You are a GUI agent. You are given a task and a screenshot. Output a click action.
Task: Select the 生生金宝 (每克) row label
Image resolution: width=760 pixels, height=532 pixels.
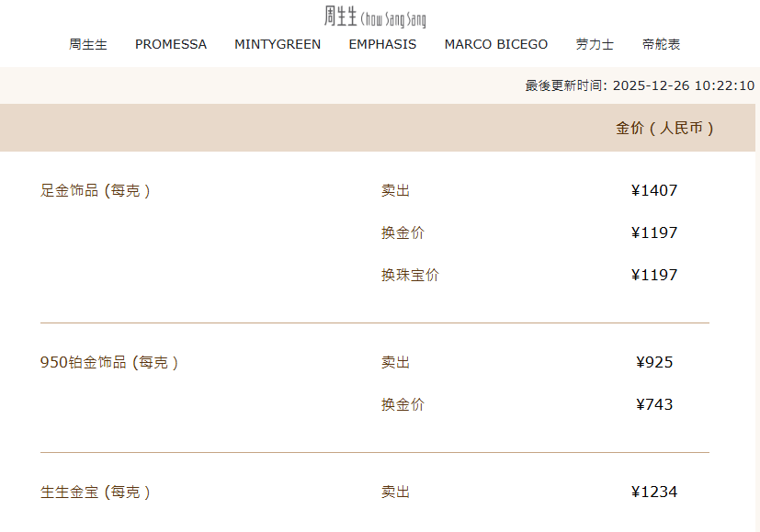click(96, 492)
